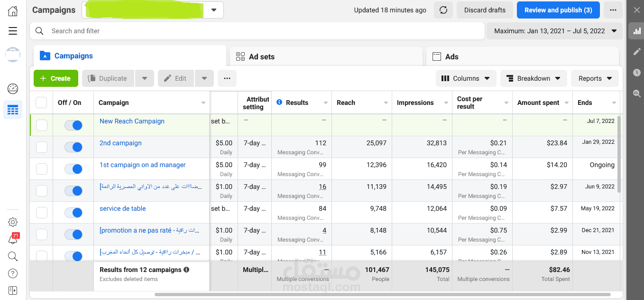This screenshot has width=644, height=300.
Task: Click the collapse sidebar panel icon
Action: [x=13, y=290]
